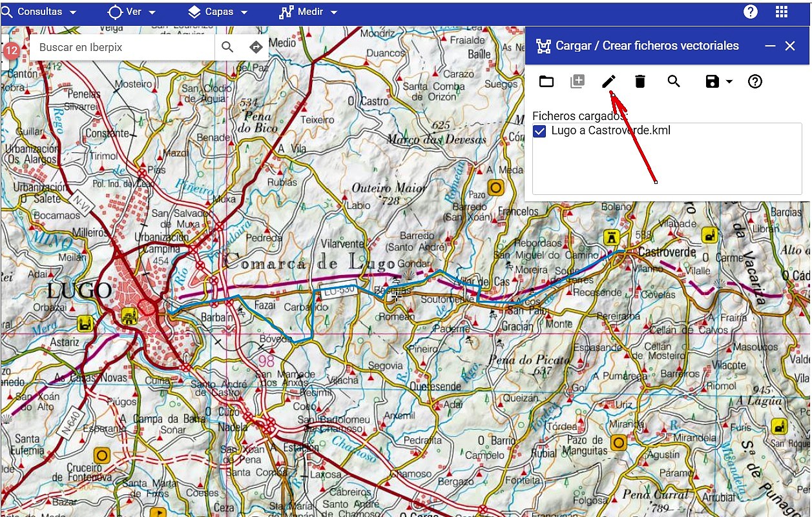Open the Ver menu
This screenshot has width=812, height=517.
tap(132, 12)
